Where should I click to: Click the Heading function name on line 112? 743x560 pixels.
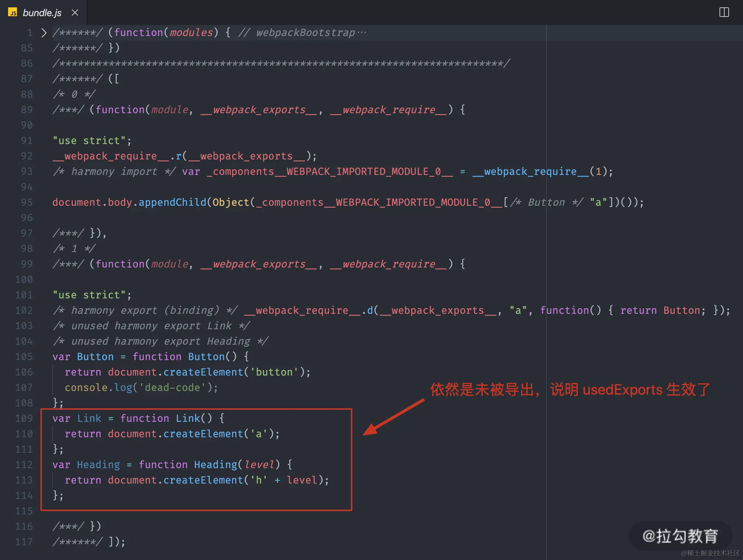[x=215, y=465]
